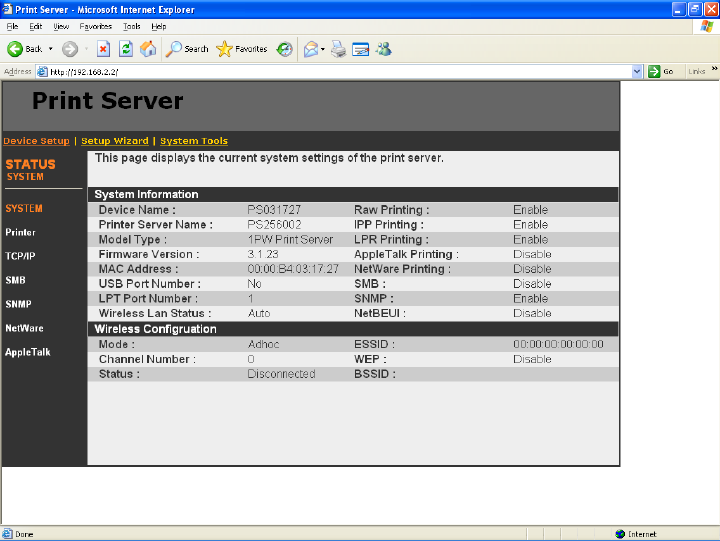720x541 pixels.
Task: Minimize the Internet Explorer window
Action: 679,9
